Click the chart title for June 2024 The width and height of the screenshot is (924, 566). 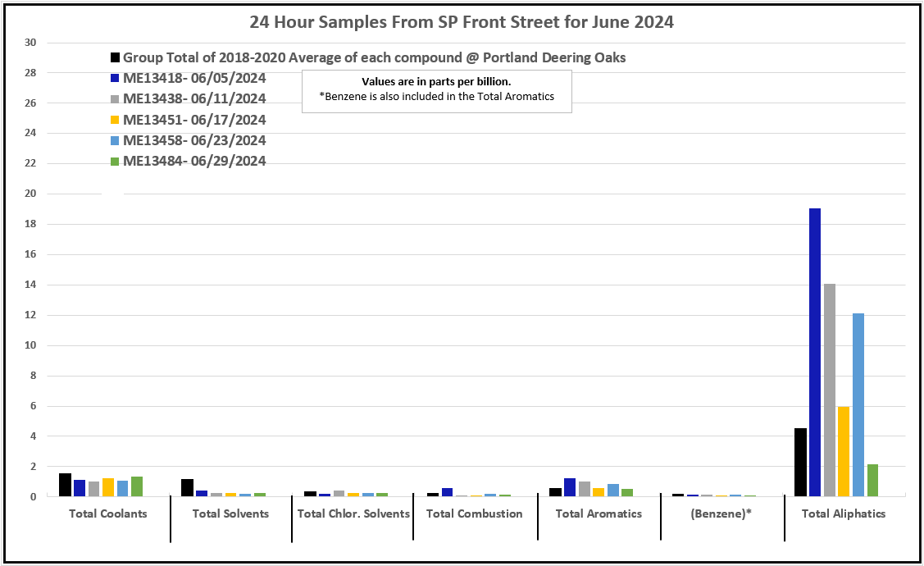[462, 23]
